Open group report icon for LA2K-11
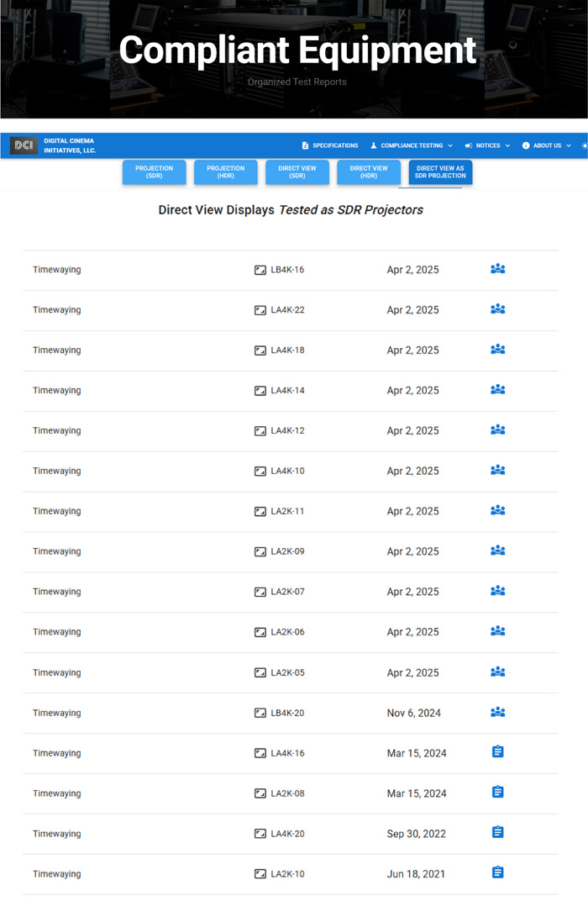Screen dimensions: 588x901 point(498,510)
